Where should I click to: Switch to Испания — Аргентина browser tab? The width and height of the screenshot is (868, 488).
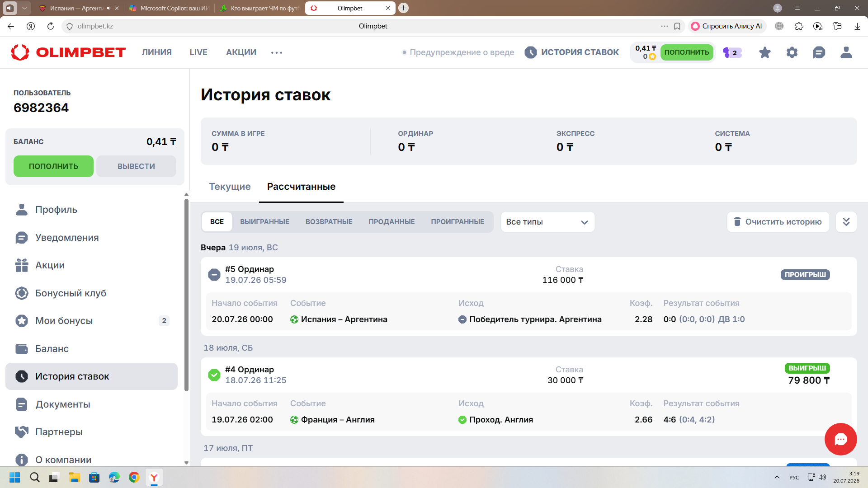tap(79, 8)
